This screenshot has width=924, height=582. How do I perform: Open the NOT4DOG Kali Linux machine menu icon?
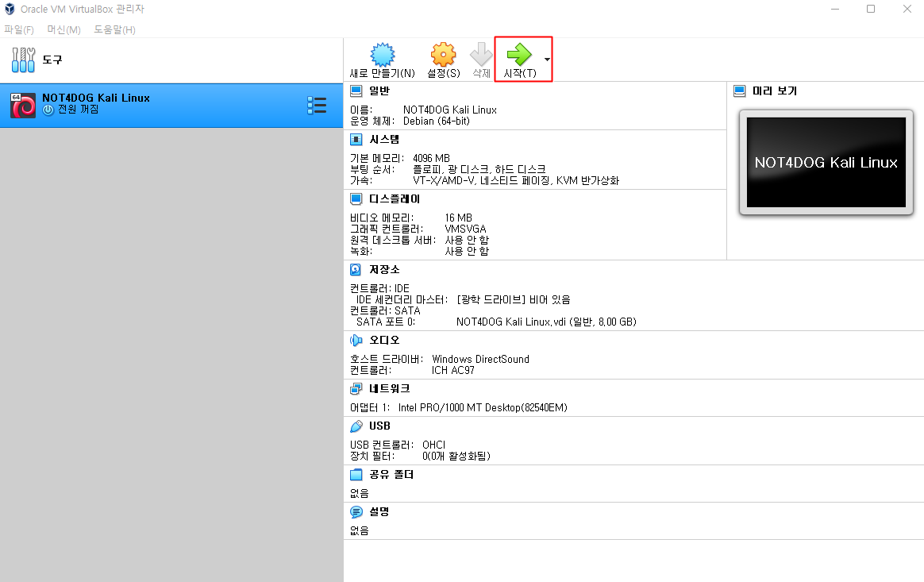click(x=317, y=106)
